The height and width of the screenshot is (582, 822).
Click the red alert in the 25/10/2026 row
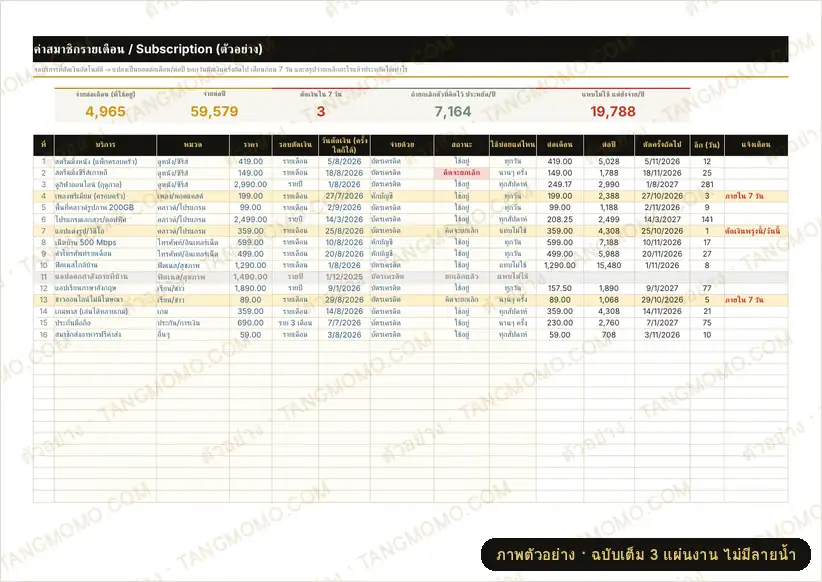(753, 231)
